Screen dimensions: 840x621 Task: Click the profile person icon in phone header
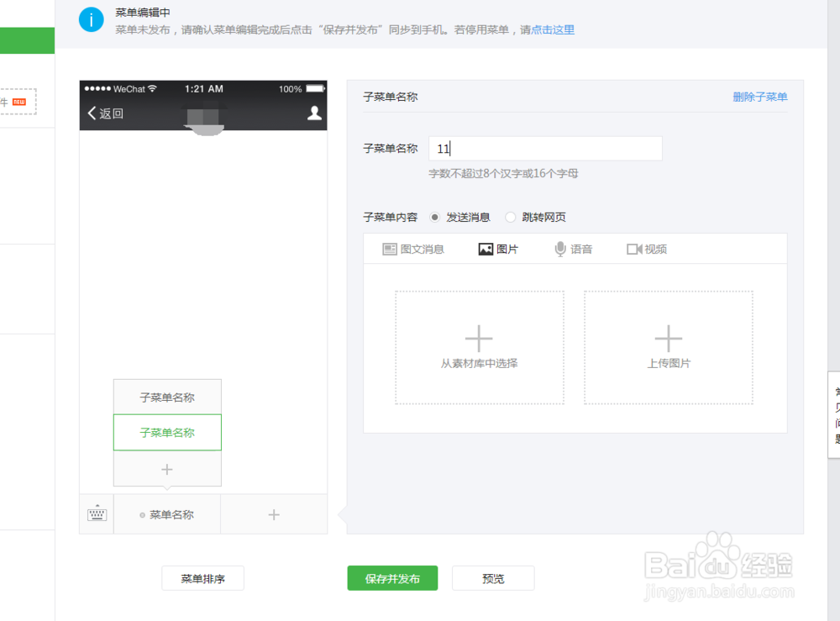(x=314, y=113)
